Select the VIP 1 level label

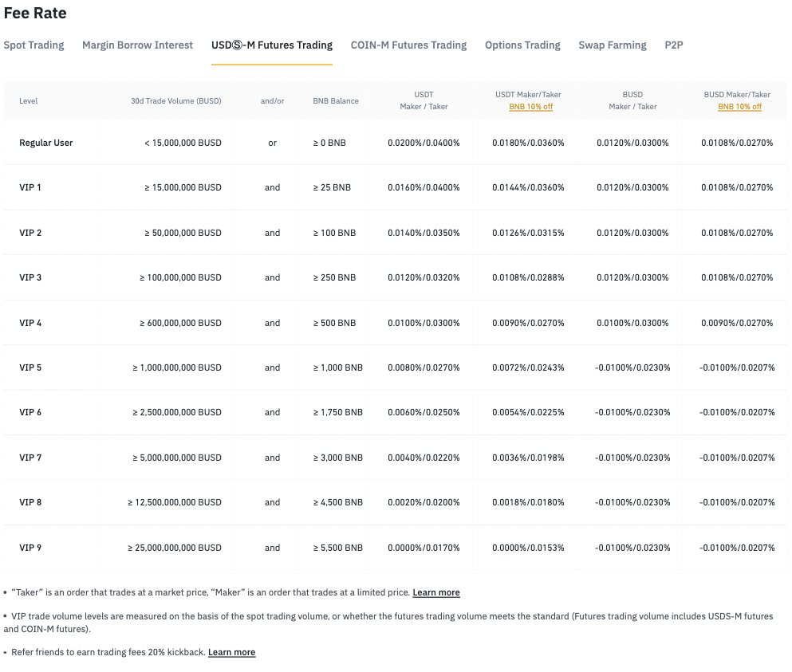(30, 187)
